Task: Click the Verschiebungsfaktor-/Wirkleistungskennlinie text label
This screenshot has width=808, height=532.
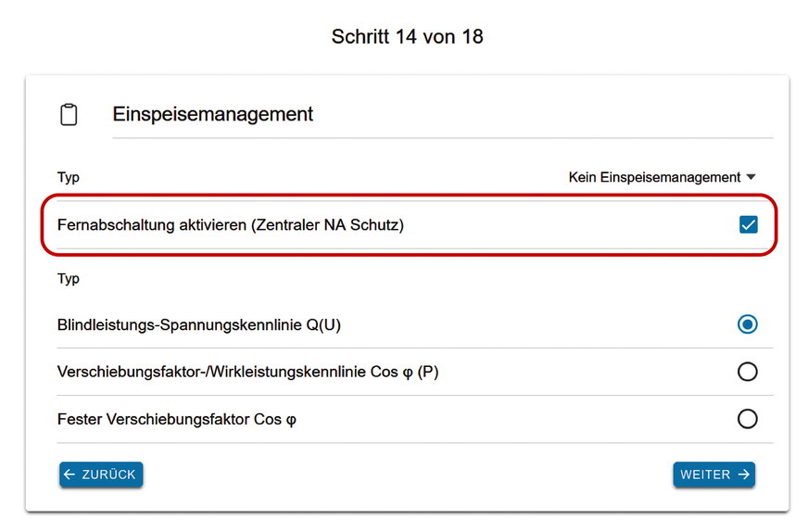Action: (247, 373)
